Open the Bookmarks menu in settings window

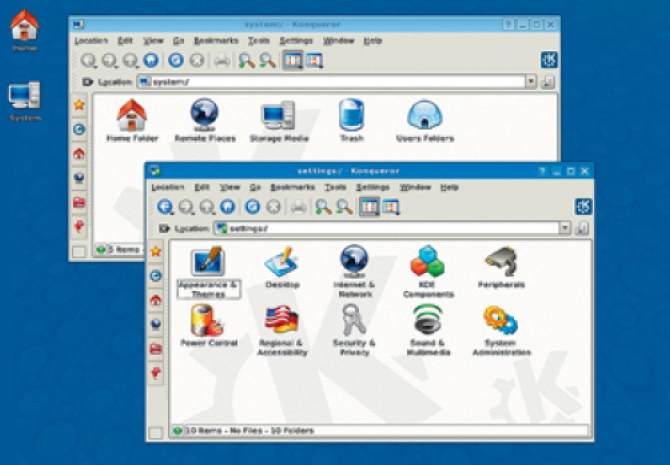click(x=293, y=187)
